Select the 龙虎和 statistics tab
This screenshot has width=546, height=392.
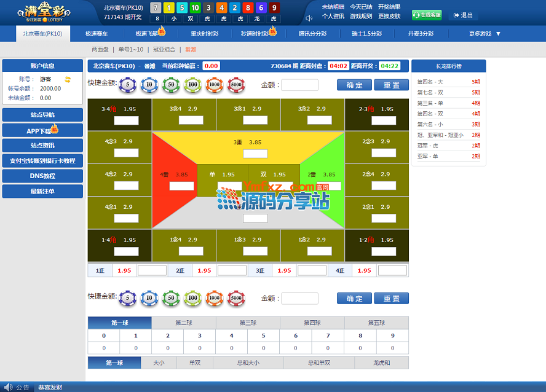[381, 363]
